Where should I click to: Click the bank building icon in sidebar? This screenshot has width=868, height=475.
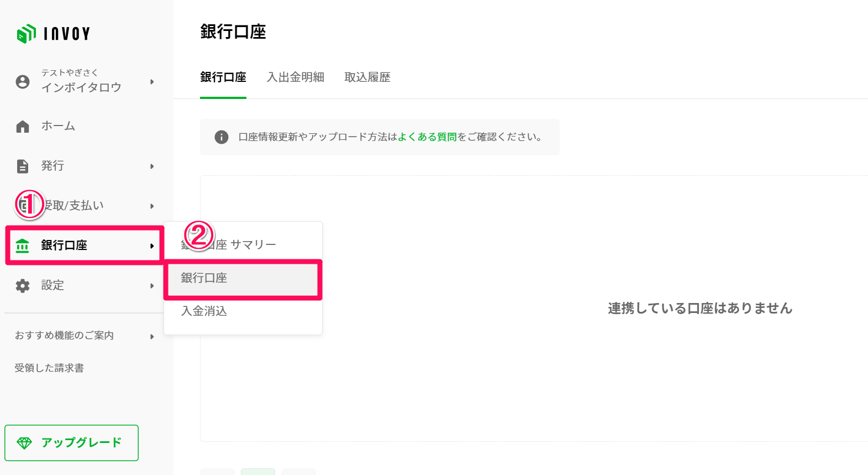click(23, 246)
